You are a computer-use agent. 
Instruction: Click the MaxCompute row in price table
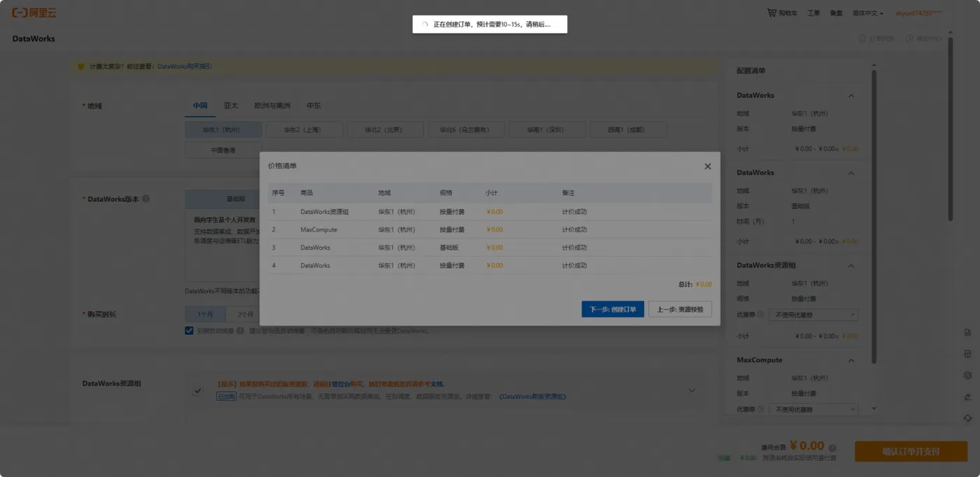click(489, 229)
